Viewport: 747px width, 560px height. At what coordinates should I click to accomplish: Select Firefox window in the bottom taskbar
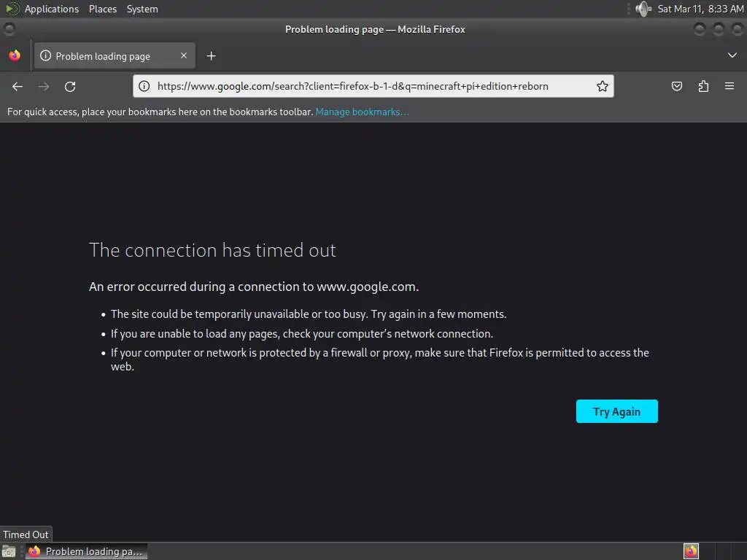tap(86, 551)
